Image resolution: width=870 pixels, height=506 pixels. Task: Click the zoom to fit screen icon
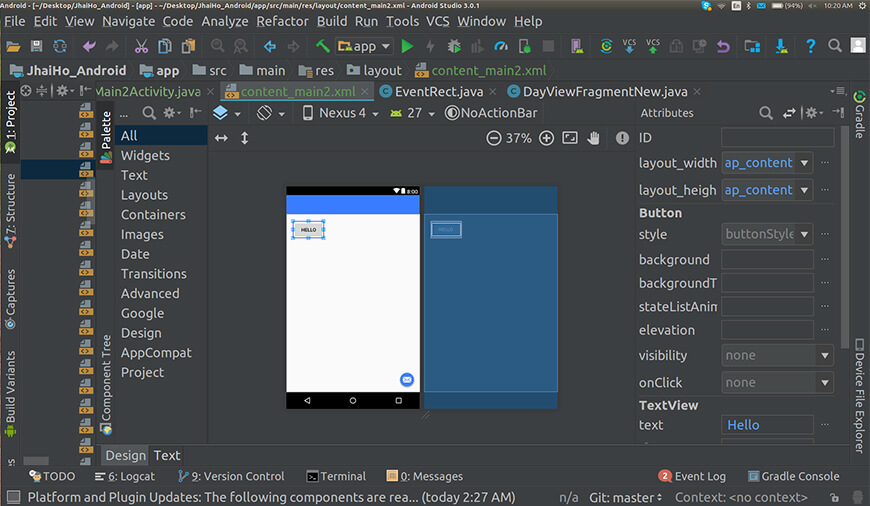pyautogui.click(x=570, y=138)
